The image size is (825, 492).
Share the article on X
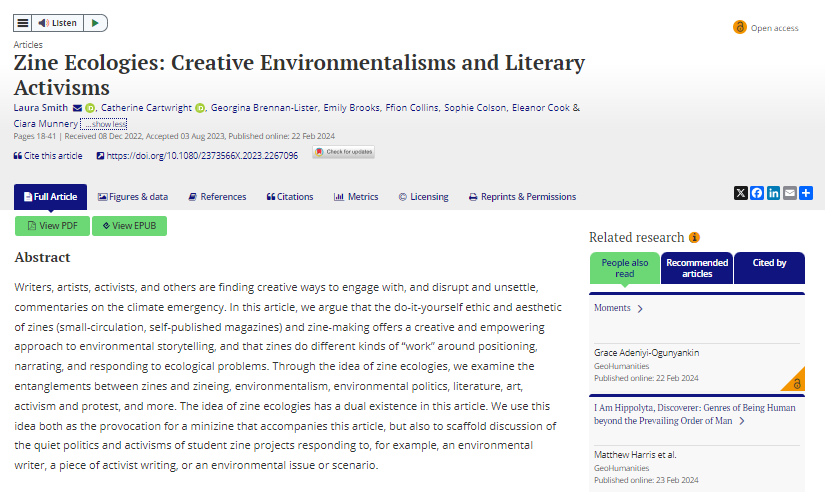click(x=741, y=193)
